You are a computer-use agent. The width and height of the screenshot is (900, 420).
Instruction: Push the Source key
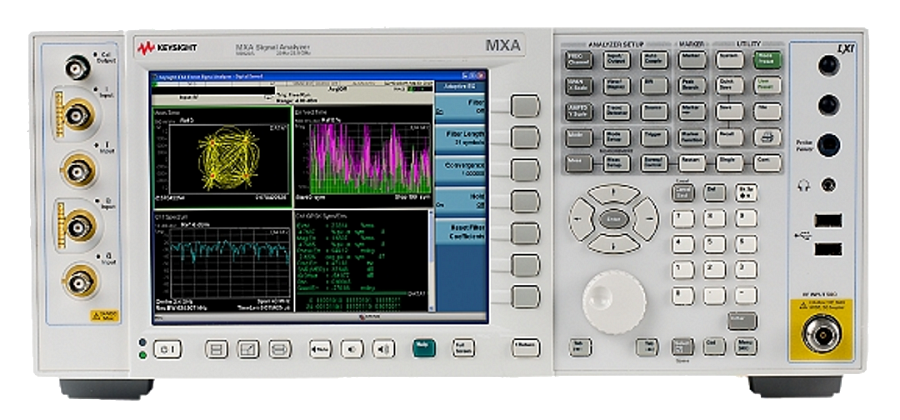(x=654, y=111)
